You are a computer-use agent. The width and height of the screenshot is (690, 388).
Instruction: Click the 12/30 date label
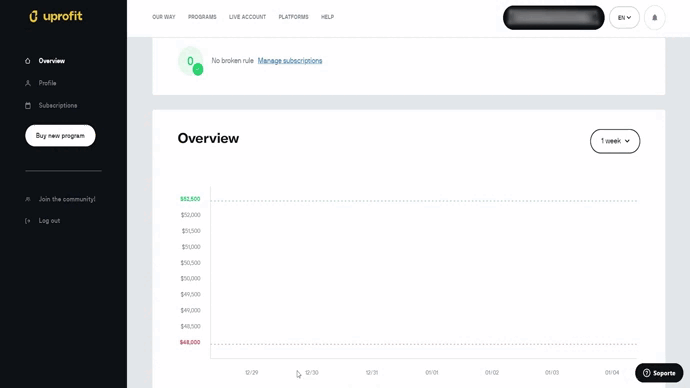pyautogui.click(x=312, y=373)
